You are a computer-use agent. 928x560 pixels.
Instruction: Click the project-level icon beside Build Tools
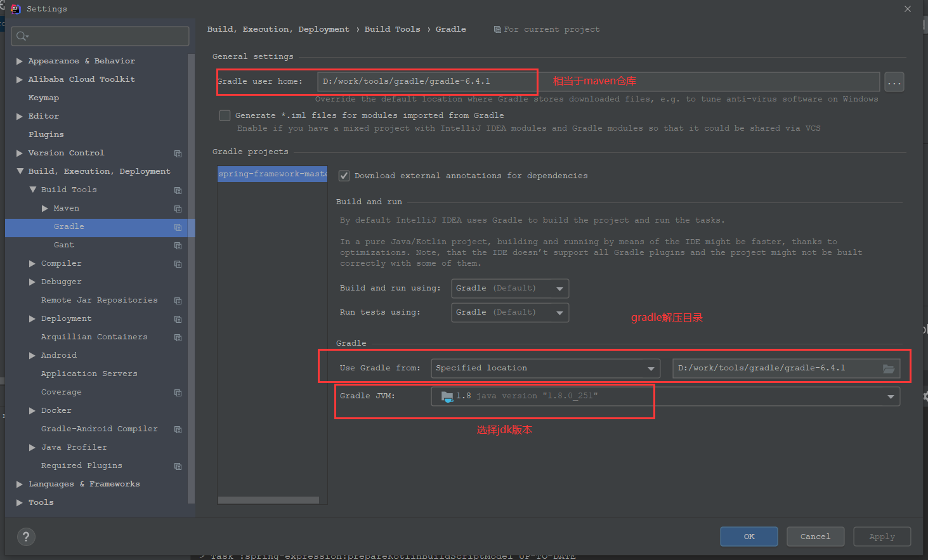(x=178, y=190)
